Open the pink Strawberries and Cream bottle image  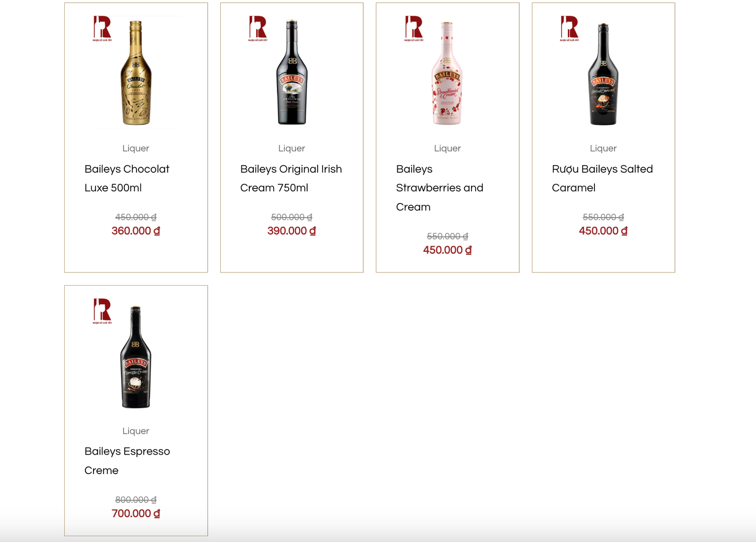[x=447, y=73]
